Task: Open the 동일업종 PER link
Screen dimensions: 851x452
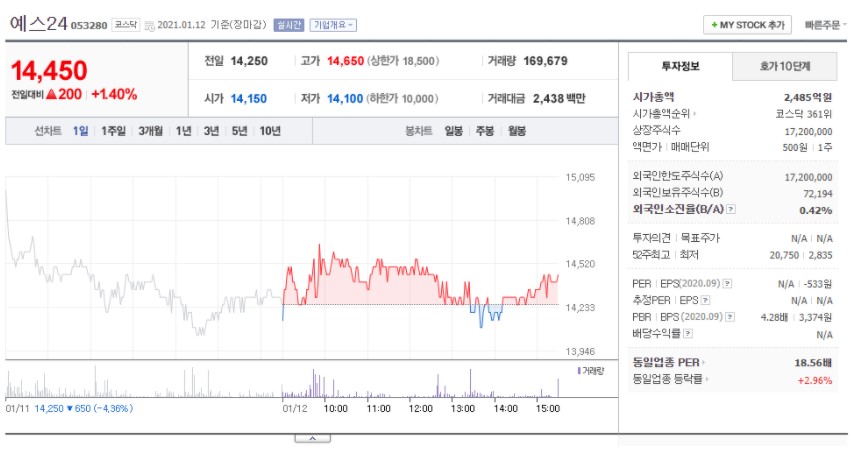Action: (x=669, y=362)
